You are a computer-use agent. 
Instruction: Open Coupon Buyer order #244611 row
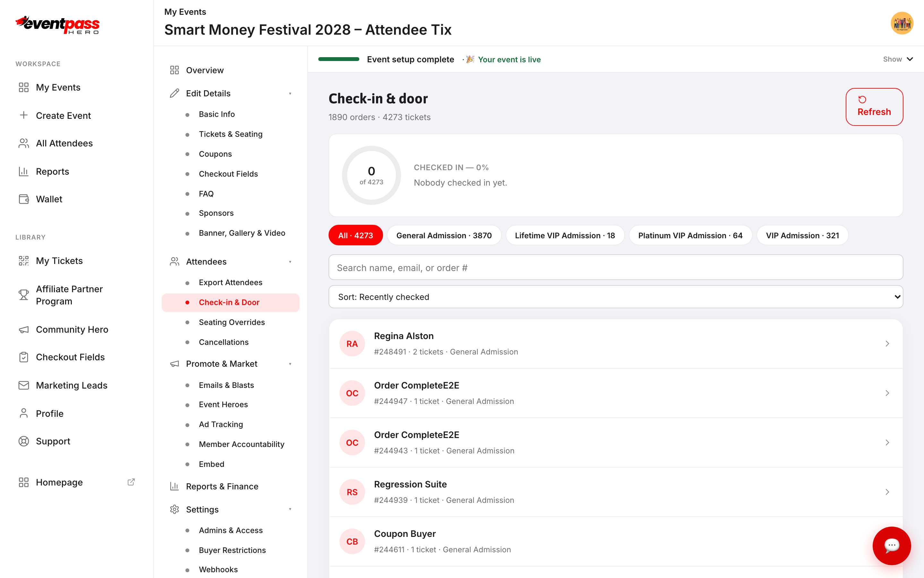pos(615,541)
